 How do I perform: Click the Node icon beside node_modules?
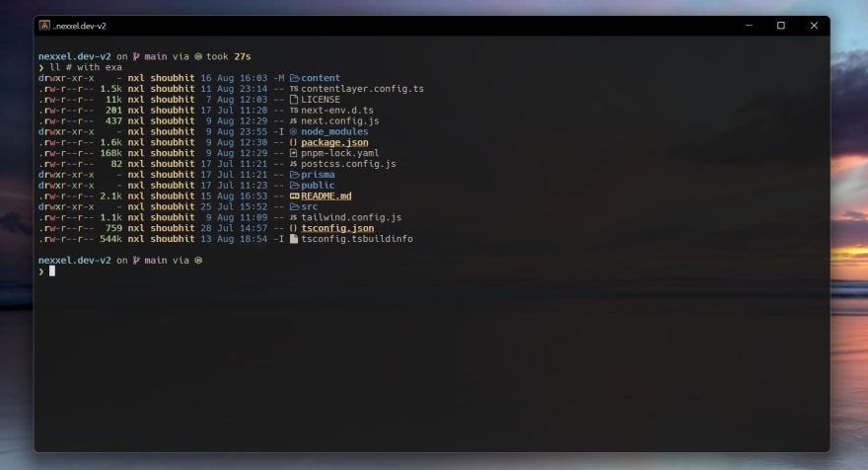294,131
